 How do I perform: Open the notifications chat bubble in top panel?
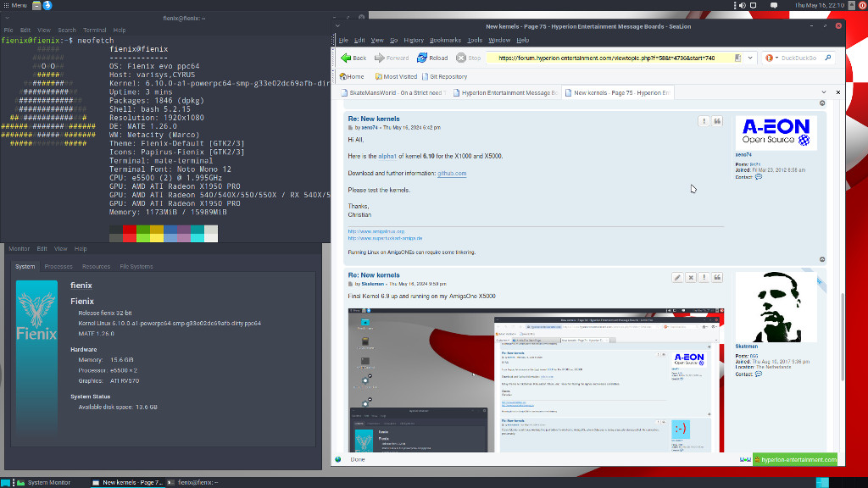click(x=774, y=5)
